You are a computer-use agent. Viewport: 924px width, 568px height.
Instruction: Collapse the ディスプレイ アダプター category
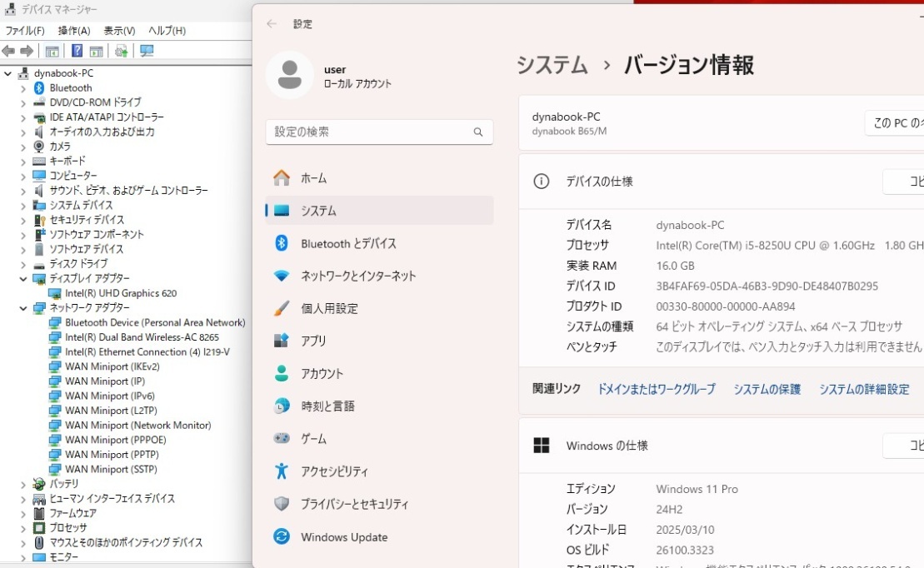point(23,279)
